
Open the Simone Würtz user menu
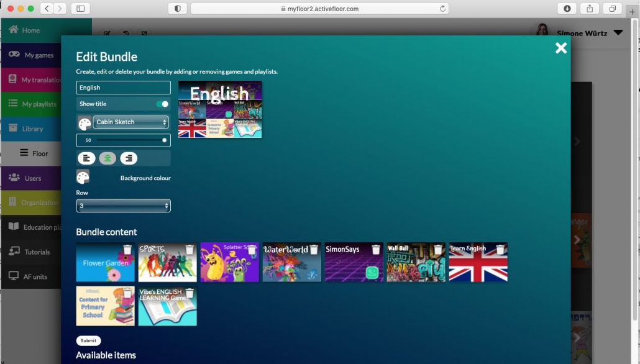[x=618, y=33]
